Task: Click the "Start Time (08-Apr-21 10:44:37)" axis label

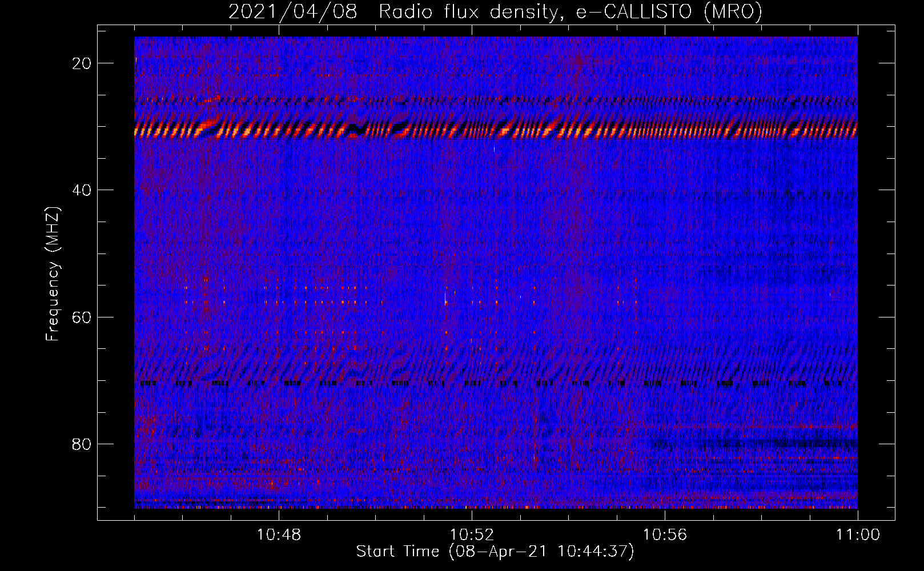Action: tap(495, 552)
